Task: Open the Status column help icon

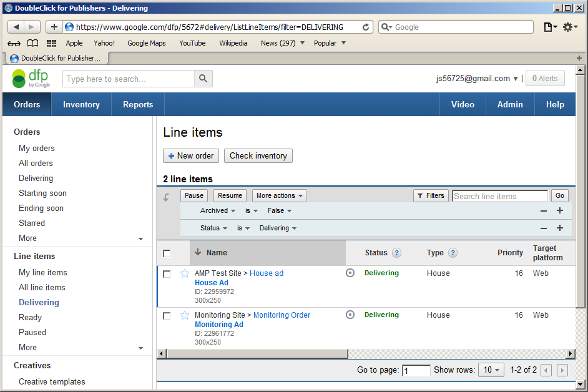Action: (396, 253)
